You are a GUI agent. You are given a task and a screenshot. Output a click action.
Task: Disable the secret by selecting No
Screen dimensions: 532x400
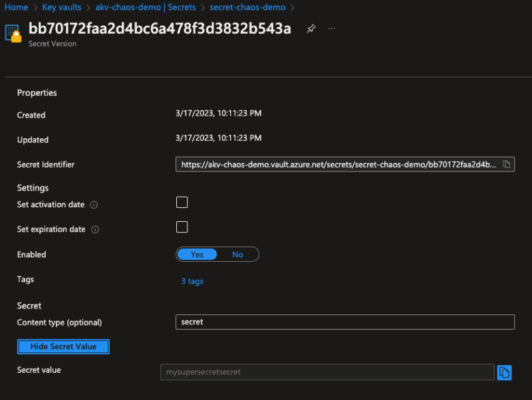(x=237, y=254)
